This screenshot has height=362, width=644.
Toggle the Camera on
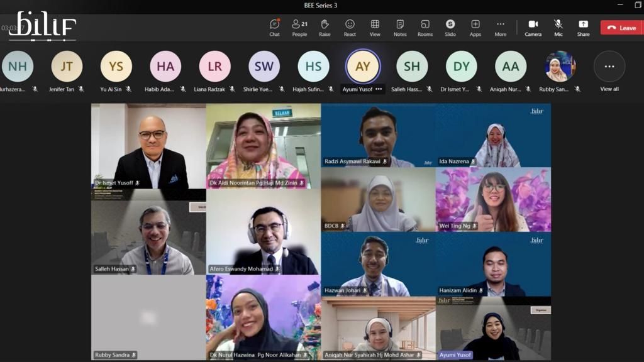point(533,27)
